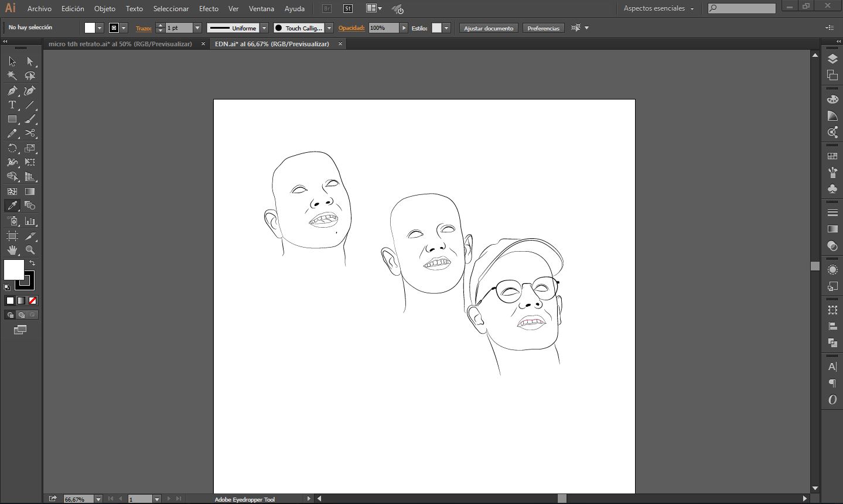Select the Type tool
Viewport: 843px width, 504px height.
(12, 105)
